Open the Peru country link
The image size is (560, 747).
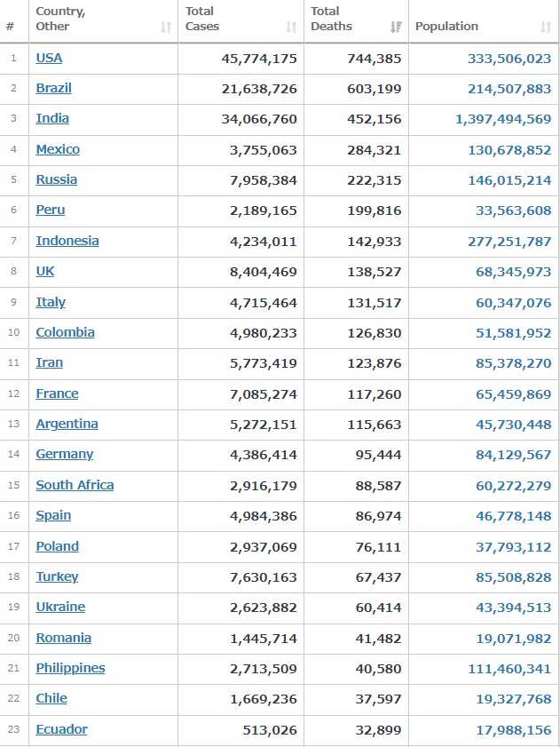(x=51, y=210)
